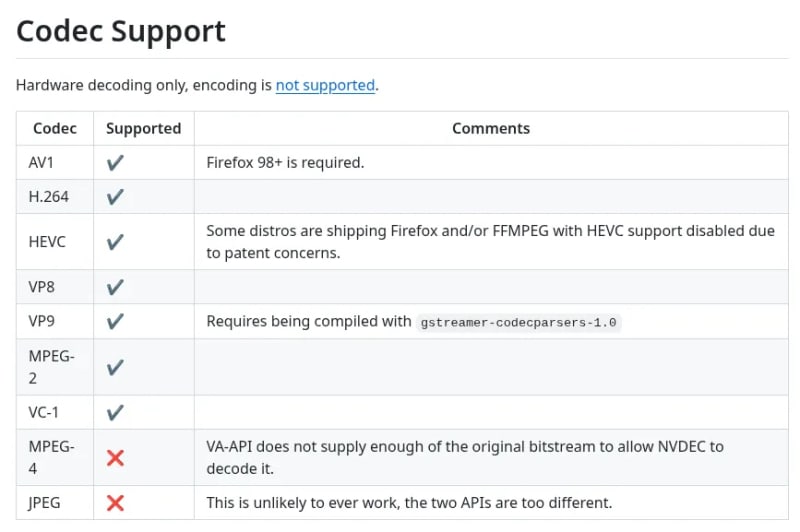Click the VP8 supported checkmark icon

point(115,287)
